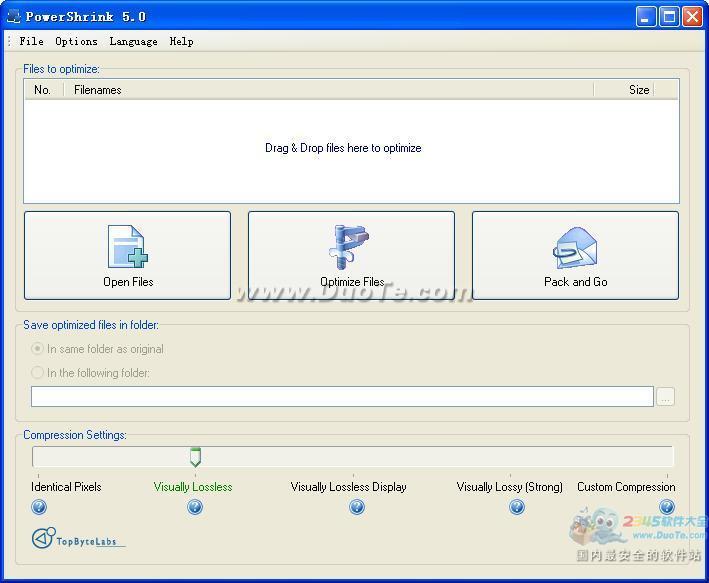Choose the Visually Lossless compression label
The image size is (709, 583).
click(x=193, y=487)
